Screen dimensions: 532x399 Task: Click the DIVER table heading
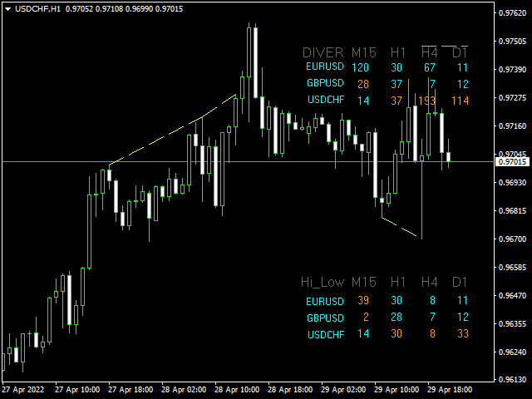pos(323,52)
